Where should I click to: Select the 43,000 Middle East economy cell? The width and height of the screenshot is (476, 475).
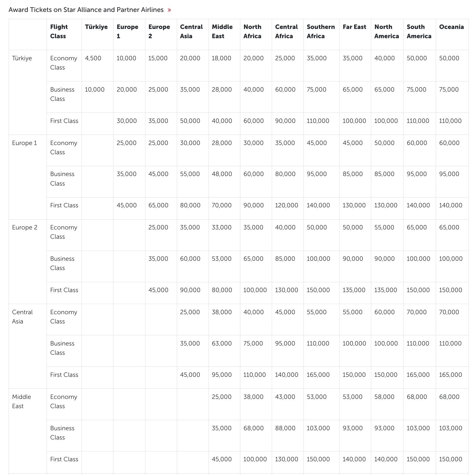[285, 397]
